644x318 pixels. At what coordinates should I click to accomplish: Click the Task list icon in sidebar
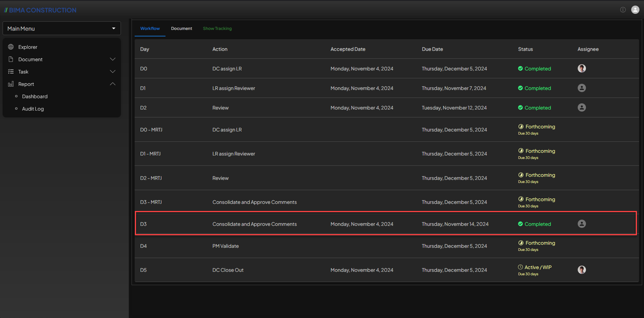click(x=11, y=72)
